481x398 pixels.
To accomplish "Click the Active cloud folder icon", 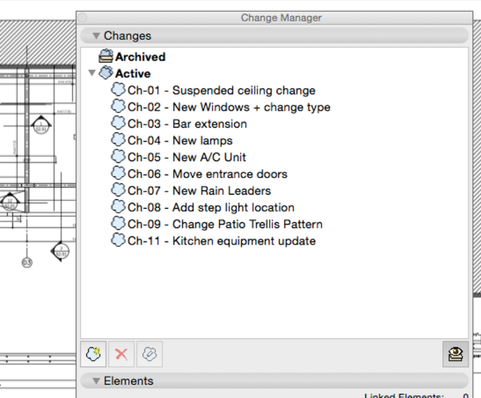I will click(x=106, y=72).
